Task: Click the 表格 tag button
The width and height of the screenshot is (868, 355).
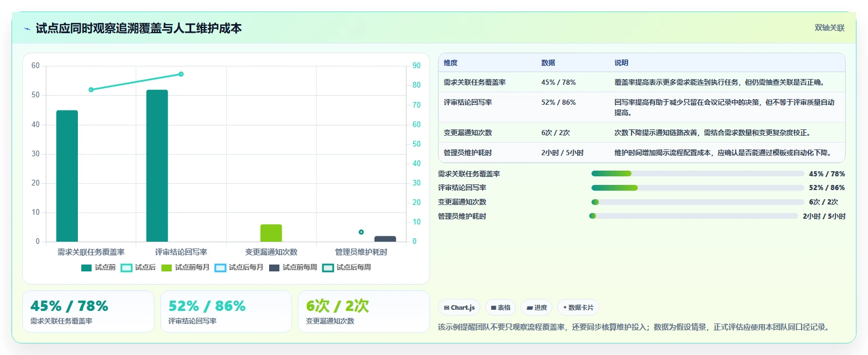Action: pyautogui.click(x=500, y=307)
